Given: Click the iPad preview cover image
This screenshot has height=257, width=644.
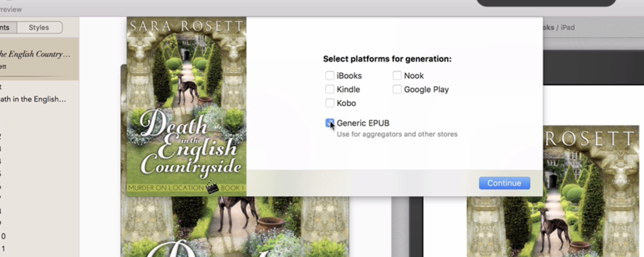Looking at the screenshot, I should (x=552, y=191).
